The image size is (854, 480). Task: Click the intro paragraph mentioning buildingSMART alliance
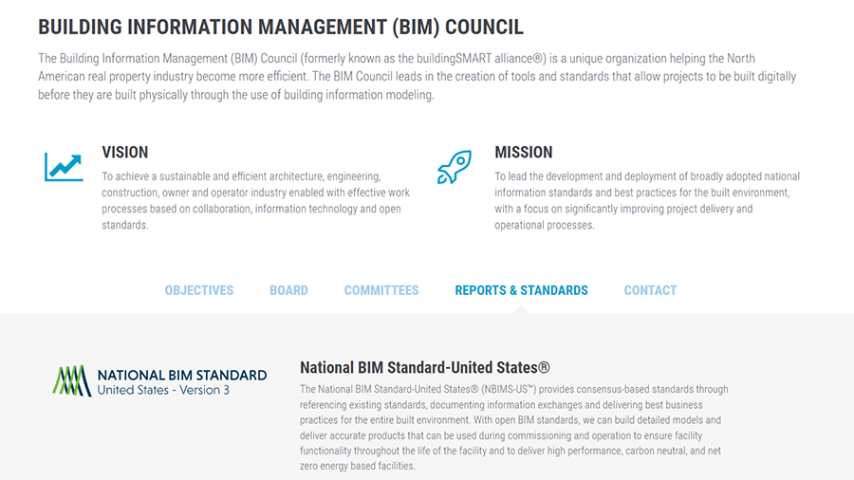[x=417, y=77]
